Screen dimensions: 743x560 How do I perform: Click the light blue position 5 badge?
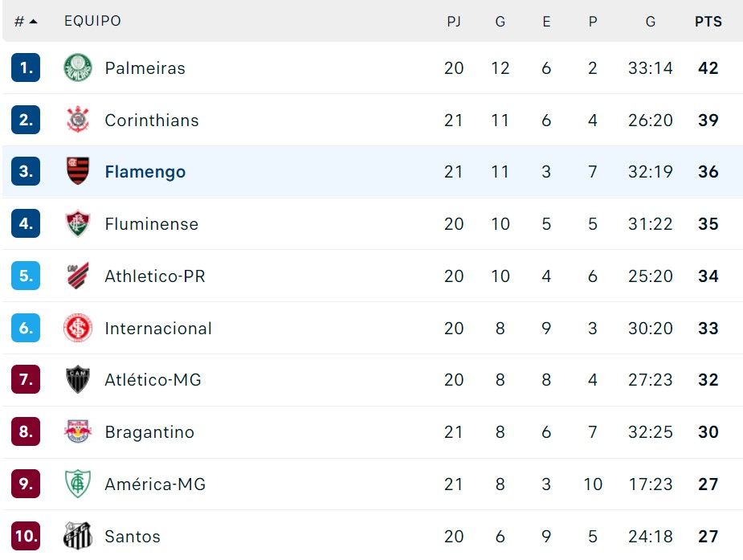[x=26, y=276]
